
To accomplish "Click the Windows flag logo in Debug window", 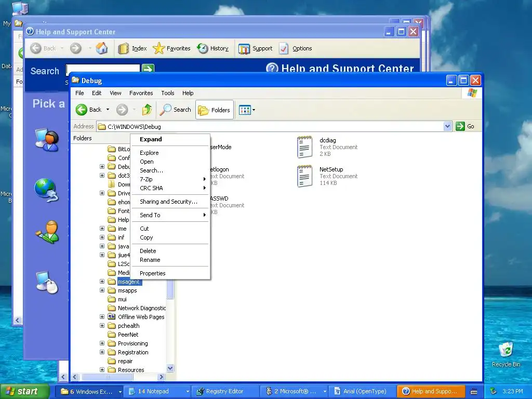I will [472, 93].
